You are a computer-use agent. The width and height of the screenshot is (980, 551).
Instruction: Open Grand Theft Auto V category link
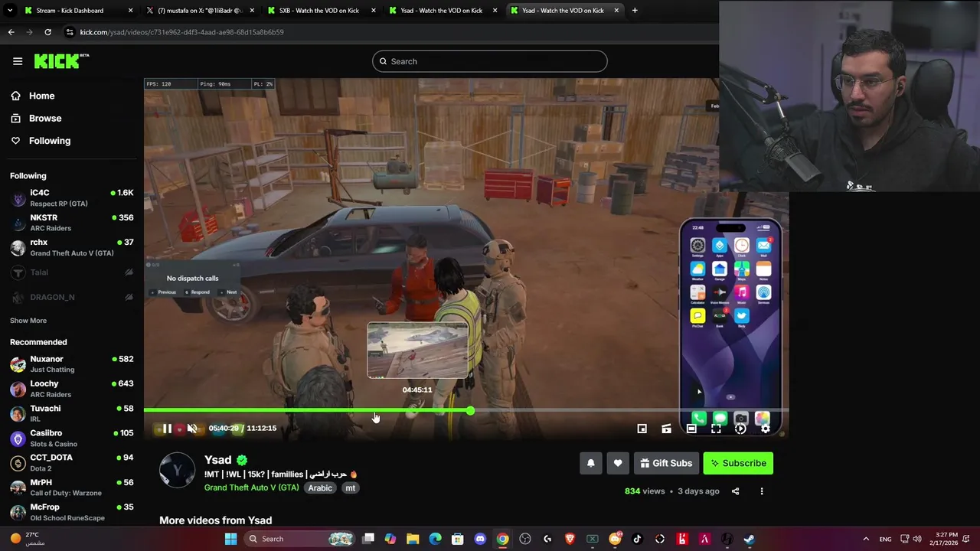252,488
